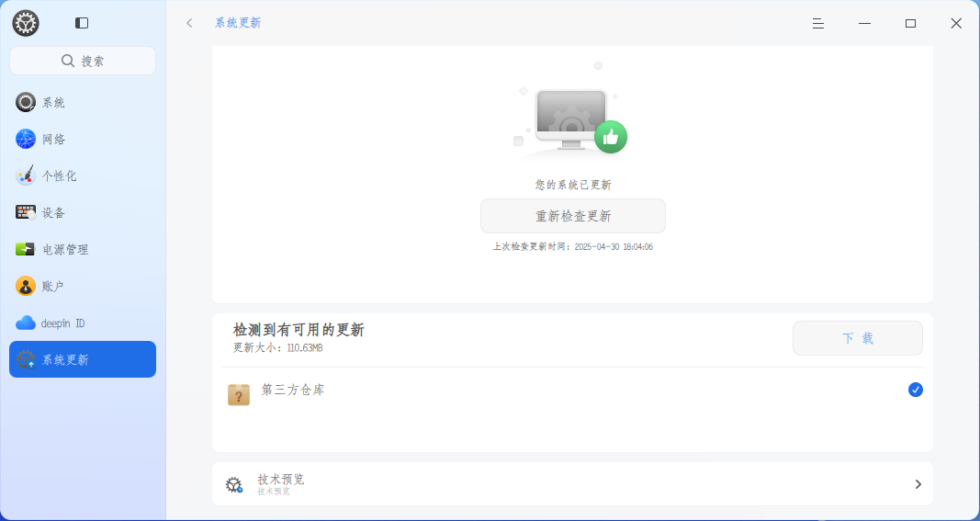Uncheck the 第三方仓库 update checkbox
This screenshot has height=521, width=980.
[916, 390]
